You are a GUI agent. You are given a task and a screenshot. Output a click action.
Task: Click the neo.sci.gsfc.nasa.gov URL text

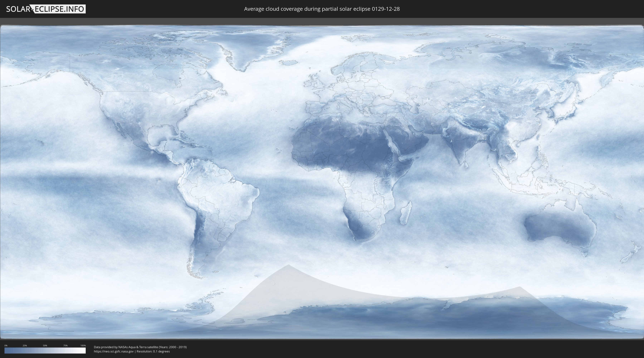[x=114, y=352]
